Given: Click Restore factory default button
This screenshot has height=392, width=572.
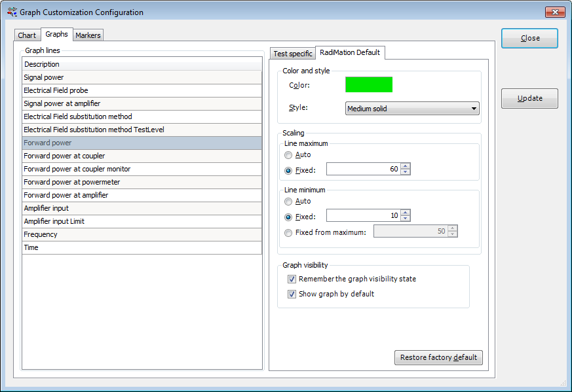Looking at the screenshot, I should pos(438,357).
